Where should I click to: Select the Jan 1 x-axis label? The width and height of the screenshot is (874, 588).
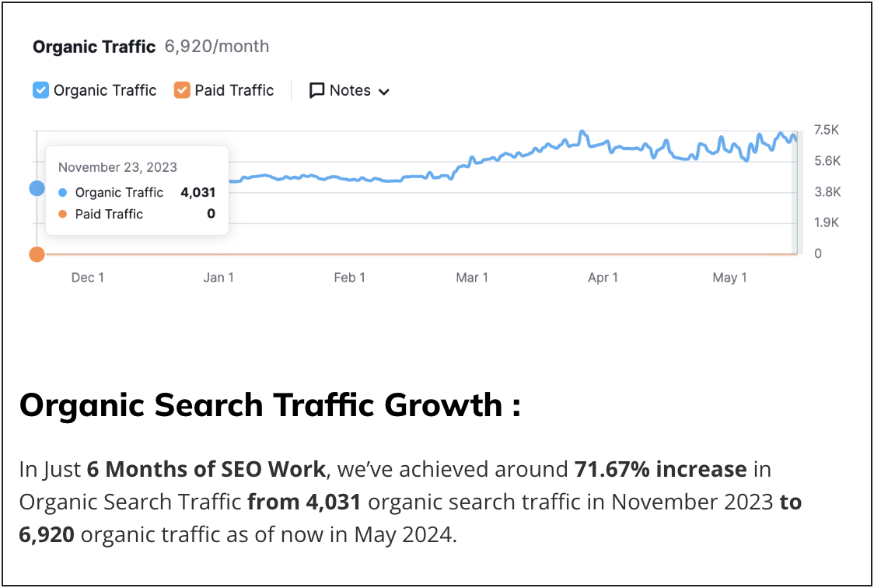pyautogui.click(x=218, y=278)
